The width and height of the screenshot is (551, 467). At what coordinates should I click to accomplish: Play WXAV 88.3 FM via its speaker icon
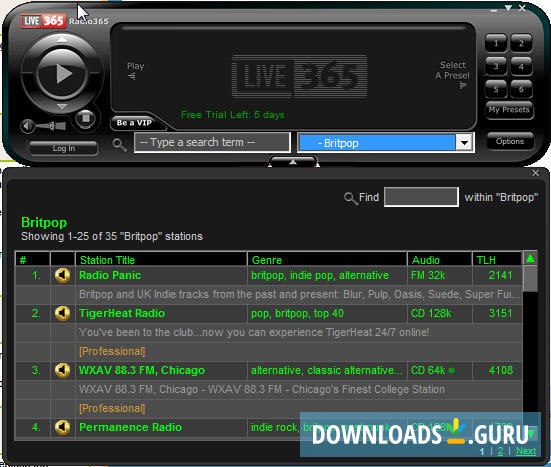pos(62,370)
